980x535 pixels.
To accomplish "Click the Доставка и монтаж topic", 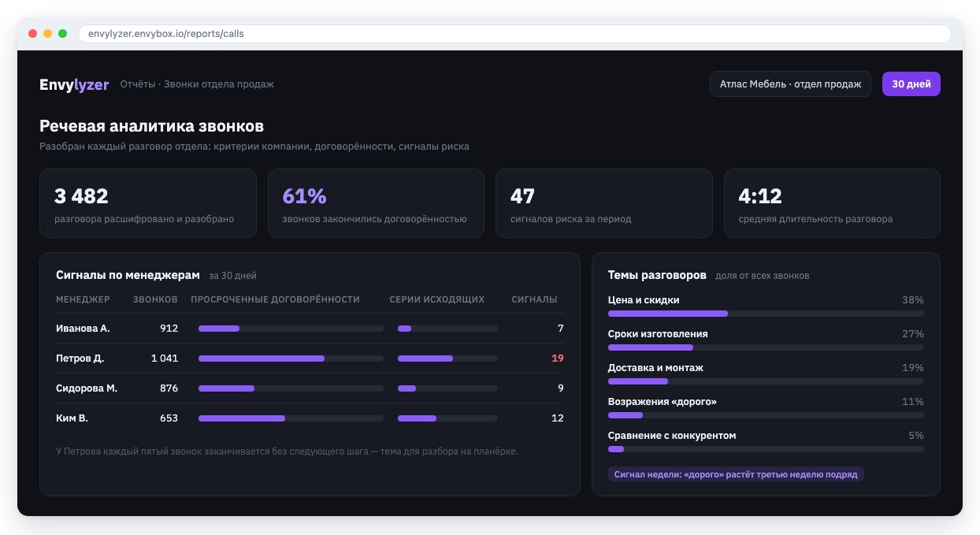I will point(655,368).
